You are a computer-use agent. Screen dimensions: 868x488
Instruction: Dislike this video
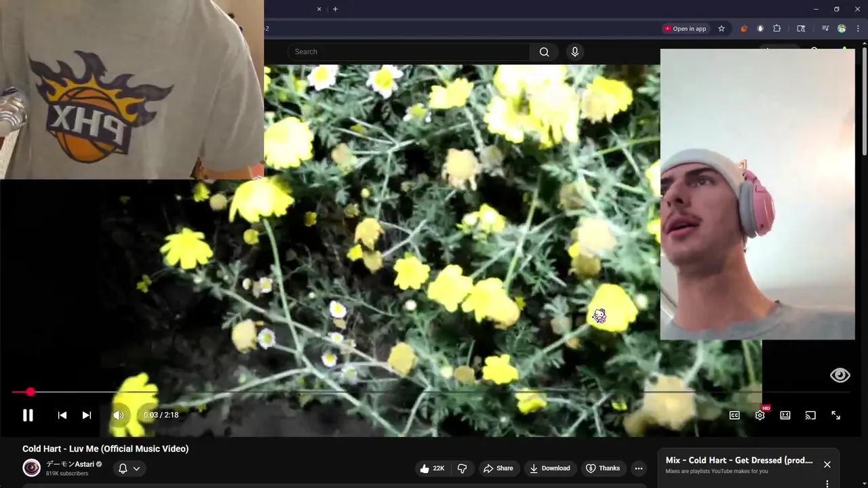pos(462,468)
